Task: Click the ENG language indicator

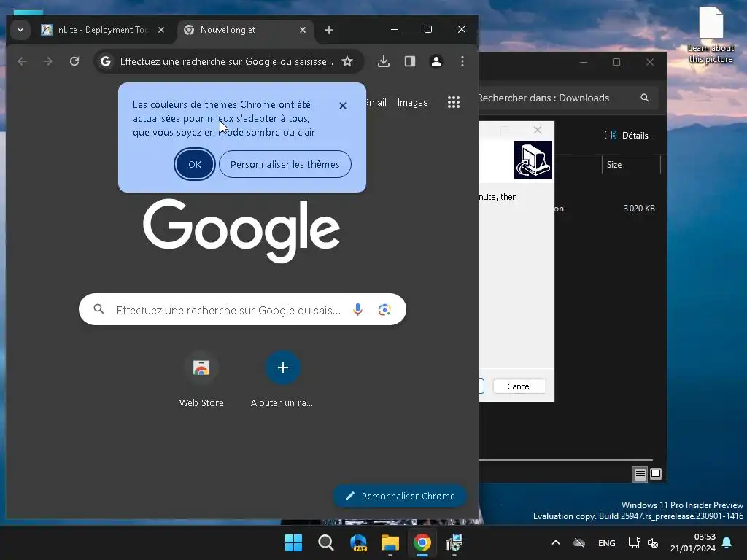Action: point(606,542)
